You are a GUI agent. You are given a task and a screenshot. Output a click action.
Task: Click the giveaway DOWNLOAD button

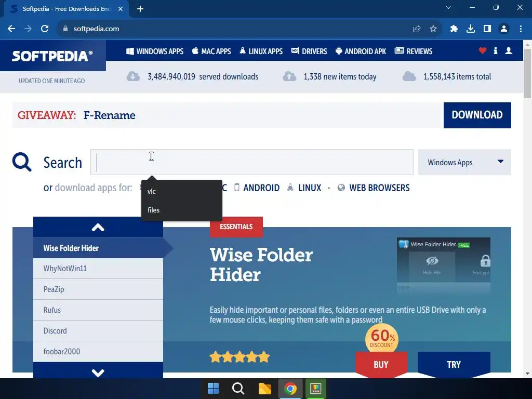pyautogui.click(x=477, y=115)
